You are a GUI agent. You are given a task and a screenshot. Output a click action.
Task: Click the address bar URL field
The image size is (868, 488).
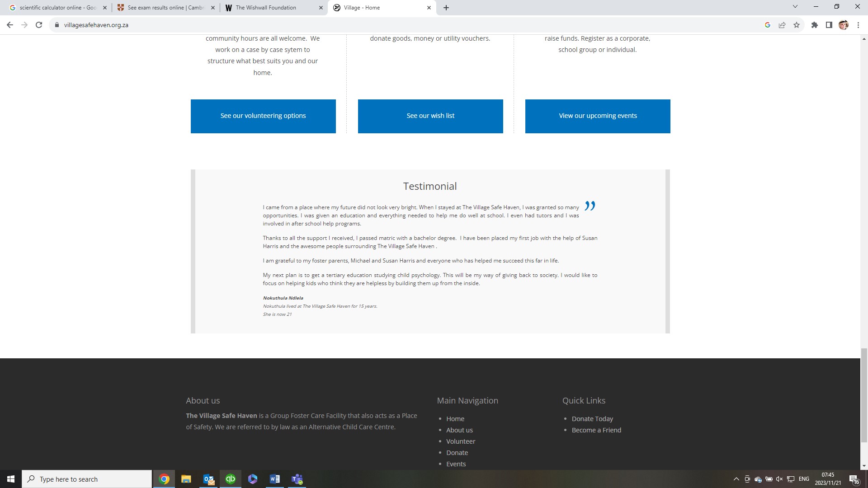(316, 25)
